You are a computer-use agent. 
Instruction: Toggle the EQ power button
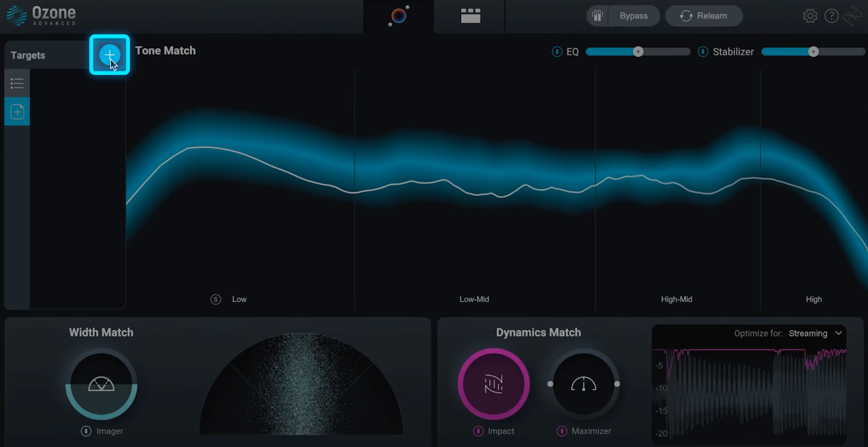pyautogui.click(x=557, y=52)
